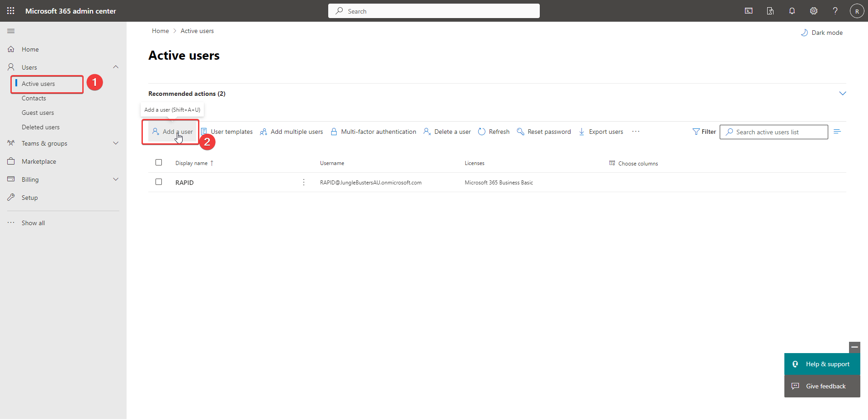Select the checkbox on the RAPID row

(x=159, y=182)
